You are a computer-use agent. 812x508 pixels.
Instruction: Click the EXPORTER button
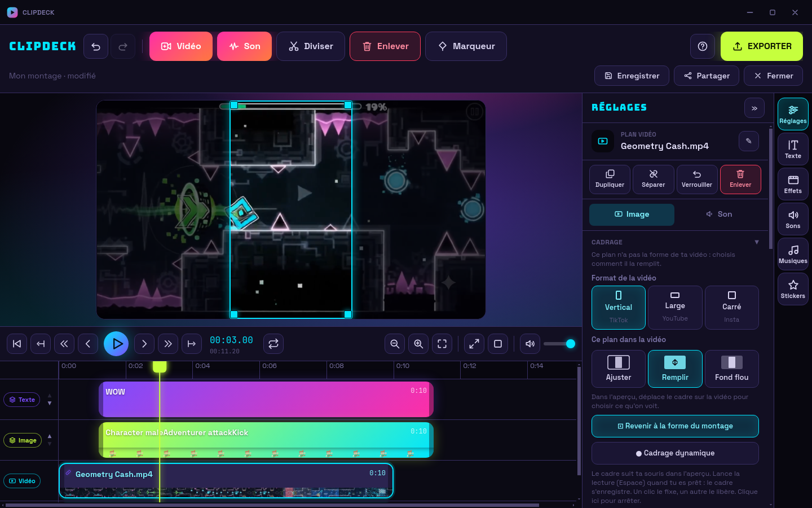762,46
